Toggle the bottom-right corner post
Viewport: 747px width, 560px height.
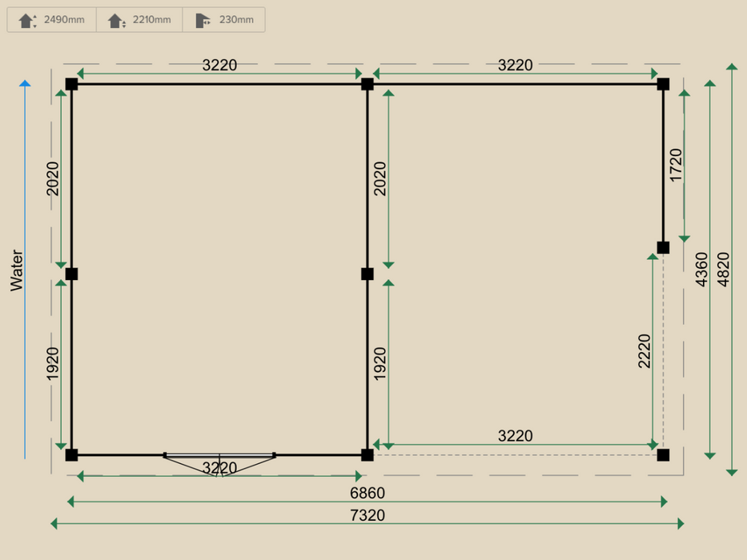point(664,454)
